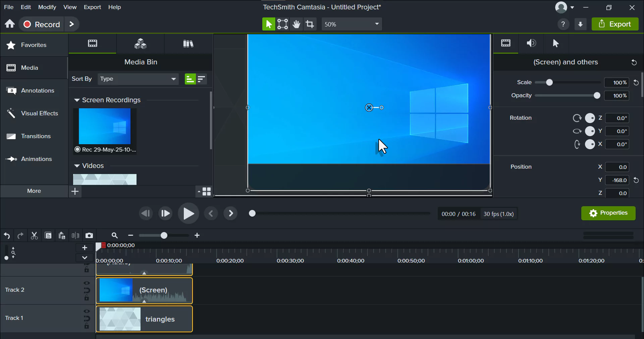Reset all properties for (Screen) and others
The width and height of the screenshot is (644, 339).
tap(634, 62)
